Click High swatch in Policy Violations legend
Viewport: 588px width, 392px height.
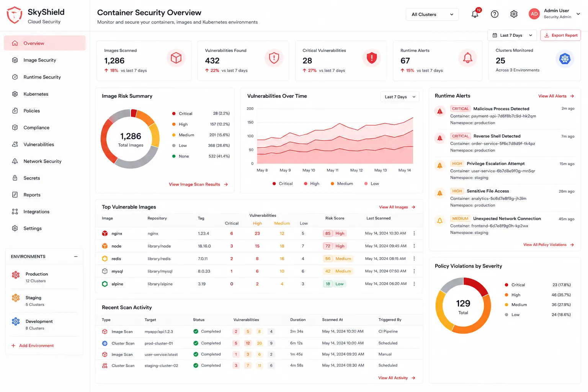tap(506, 295)
